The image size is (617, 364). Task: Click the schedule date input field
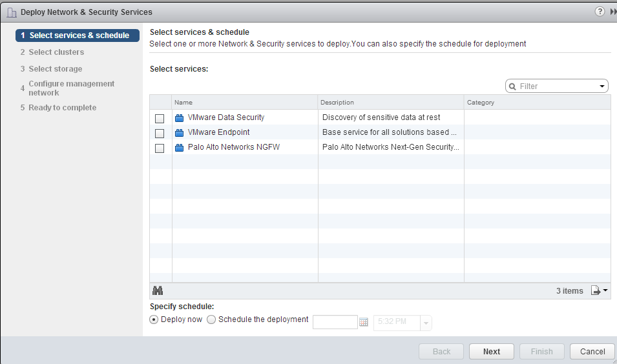pos(335,322)
